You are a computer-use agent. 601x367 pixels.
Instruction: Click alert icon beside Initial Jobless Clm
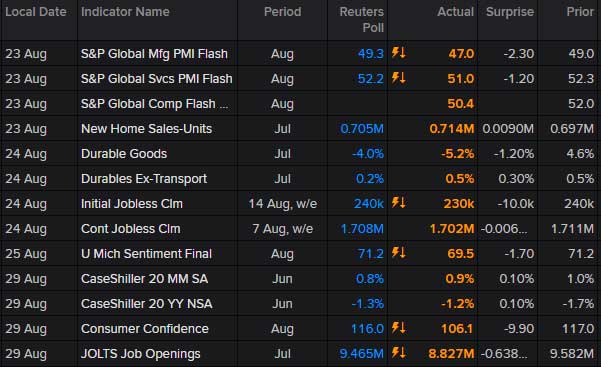coord(399,202)
